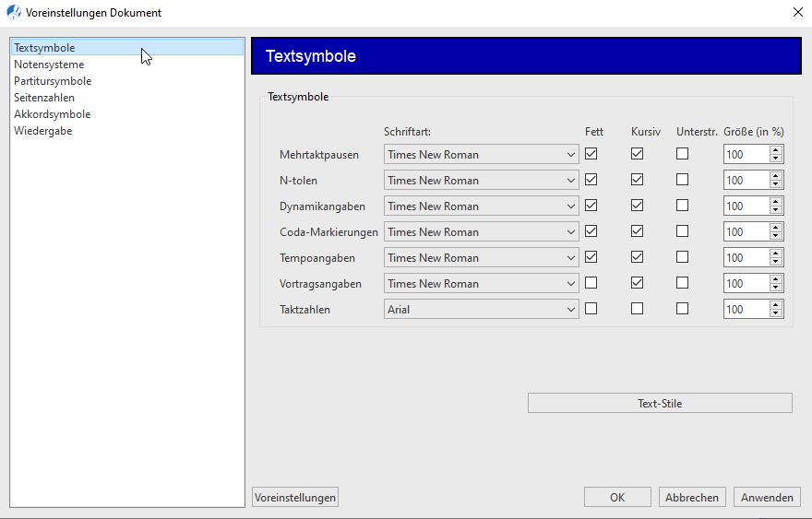Viewport: 812px width, 519px height.
Task: Click the Abbrechen button
Action: tap(691, 497)
